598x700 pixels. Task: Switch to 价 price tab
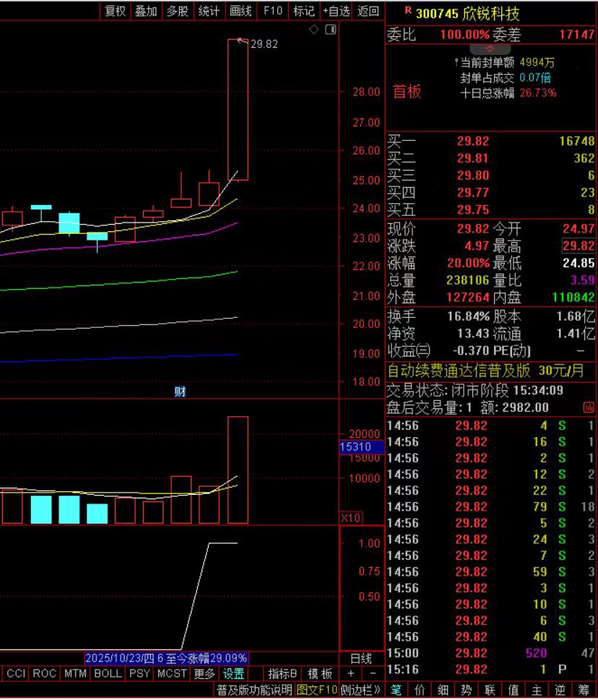click(x=420, y=690)
